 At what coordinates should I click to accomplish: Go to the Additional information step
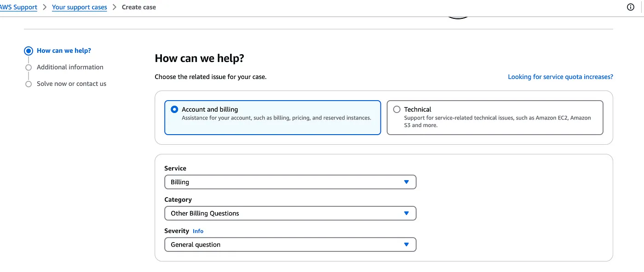pos(70,67)
